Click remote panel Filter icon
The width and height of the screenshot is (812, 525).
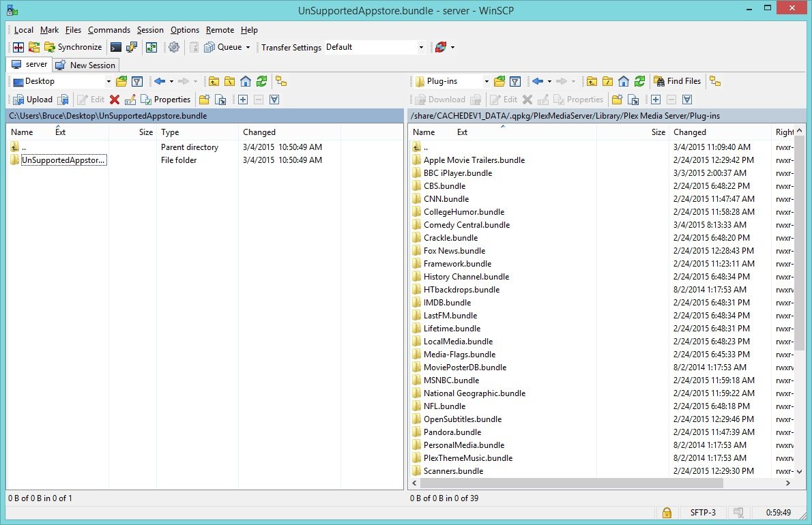click(x=515, y=81)
